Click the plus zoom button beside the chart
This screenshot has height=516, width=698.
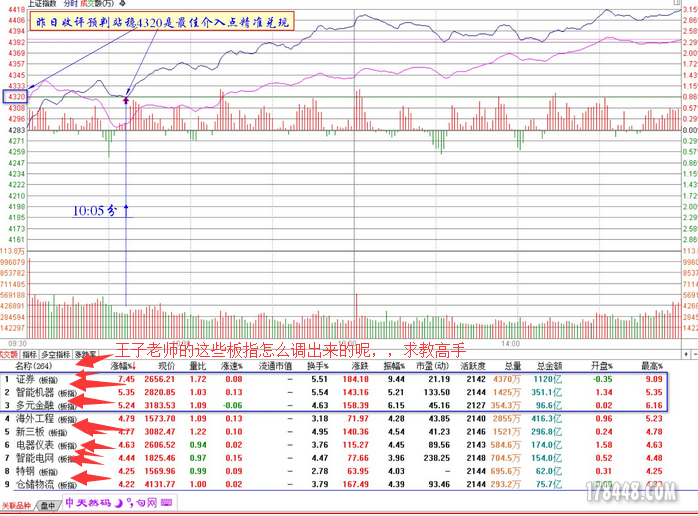tap(686, 354)
